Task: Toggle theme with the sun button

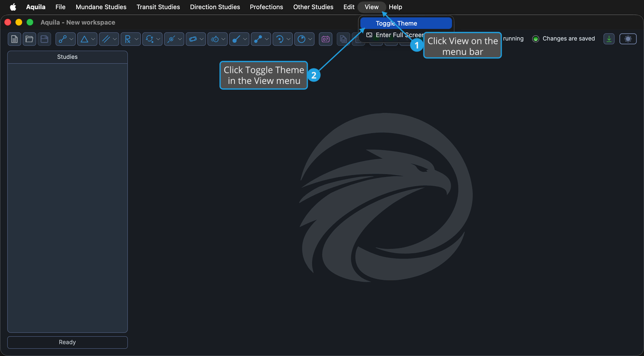Action: pos(628,39)
